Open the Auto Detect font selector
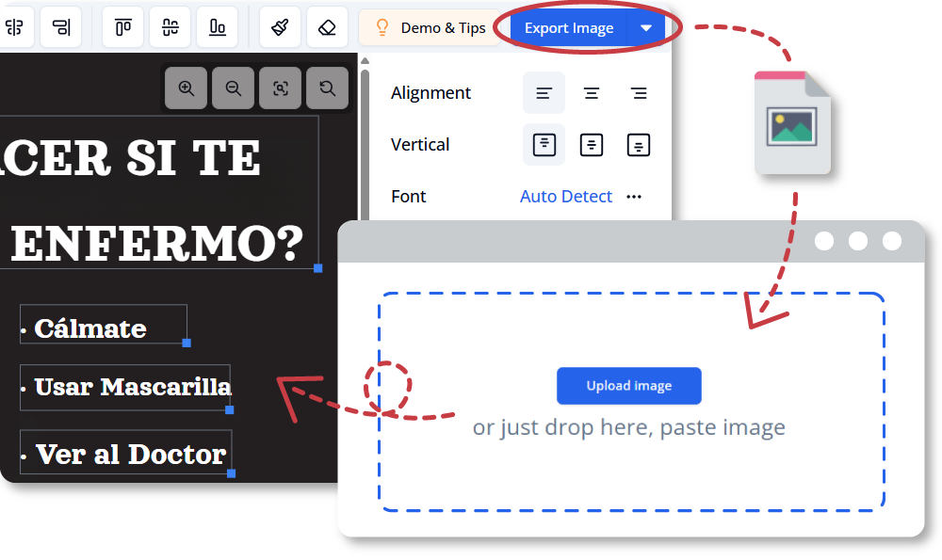This screenshot has height=560, width=942. click(x=566, y=197)
